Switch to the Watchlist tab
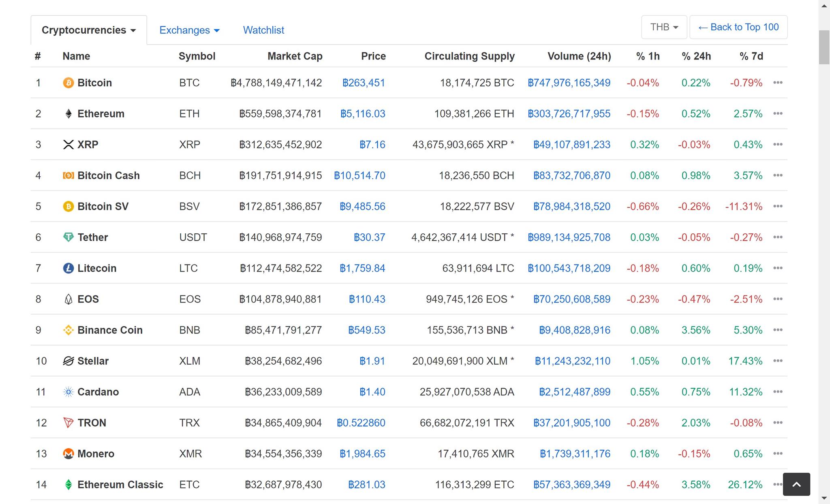The height and width of the screenshot is (504, 830). [263, 30]
